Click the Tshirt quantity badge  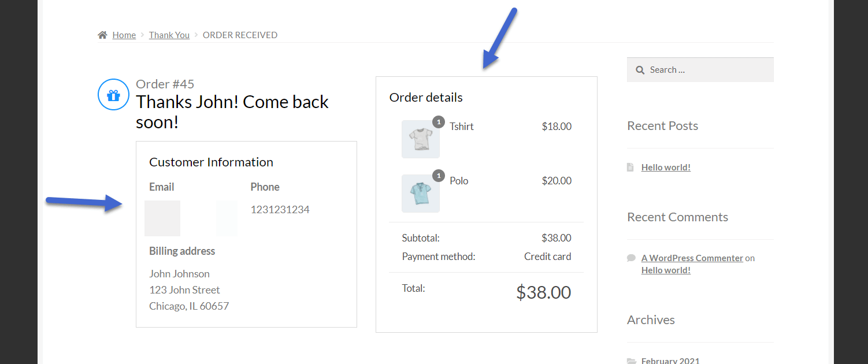(x=439, y=122)
